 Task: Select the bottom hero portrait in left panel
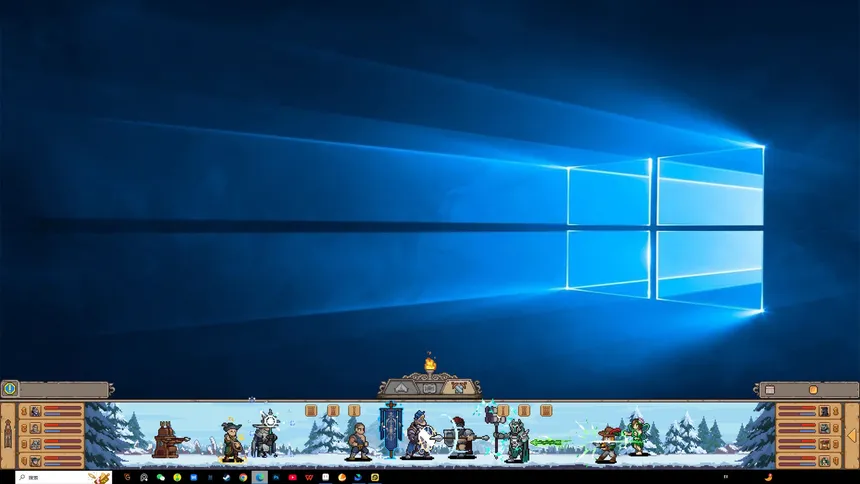coord(35,461)
